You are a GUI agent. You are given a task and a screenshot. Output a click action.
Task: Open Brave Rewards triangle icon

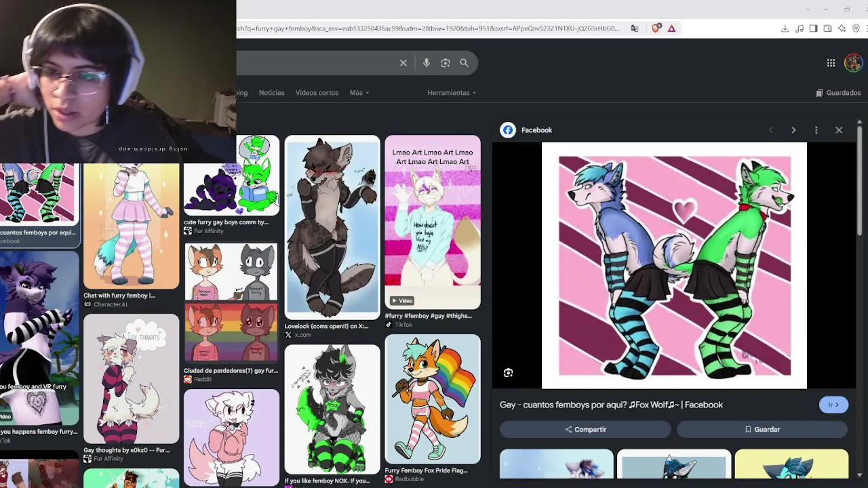point(672,28)
